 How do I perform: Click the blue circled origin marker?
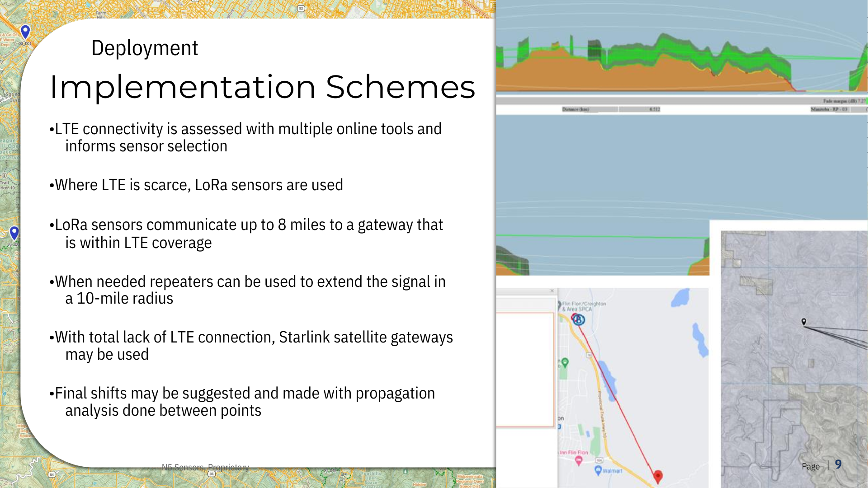click(578, 320)
